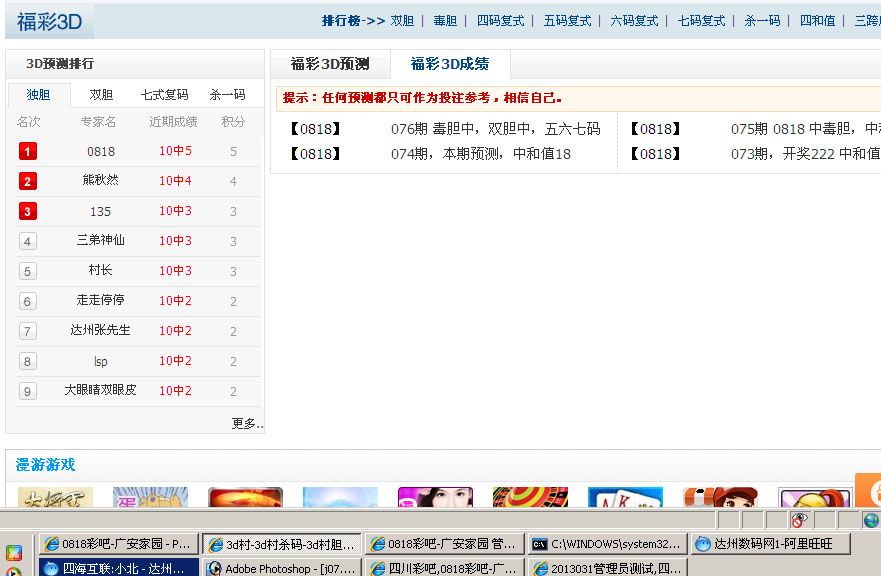The height and width of the screenshot is (576, 881).
Task: Switch to C:\WINDOWS\system32 command prompt window
Action: click(x=608, y=544)
